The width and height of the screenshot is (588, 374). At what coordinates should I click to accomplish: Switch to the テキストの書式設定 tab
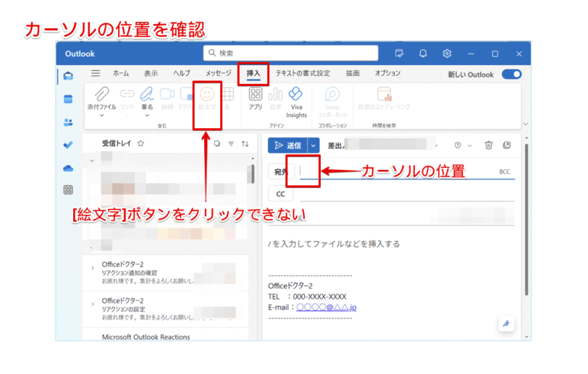303,74
